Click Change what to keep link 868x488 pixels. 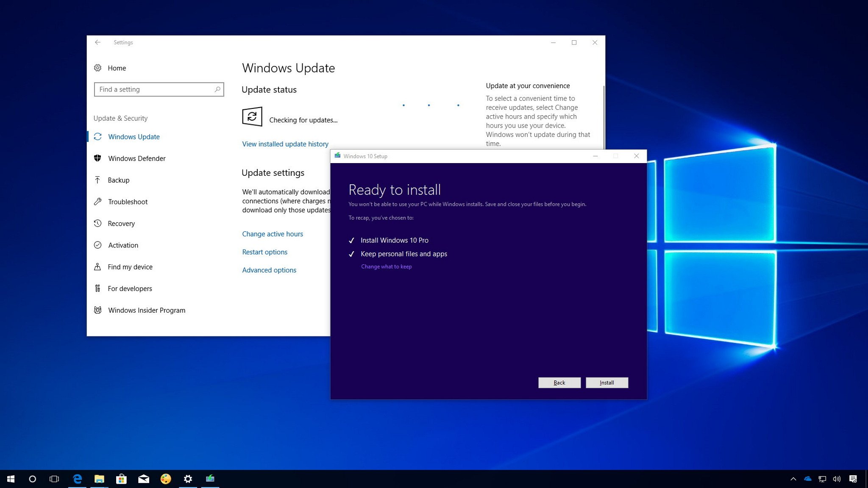click(386, 266)
